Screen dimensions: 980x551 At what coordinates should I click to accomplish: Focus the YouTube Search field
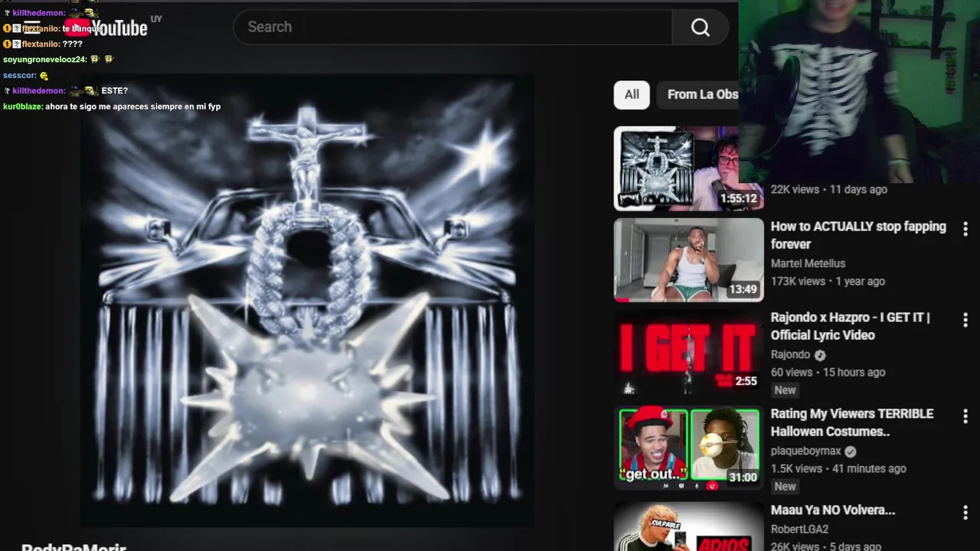[452, 28]
